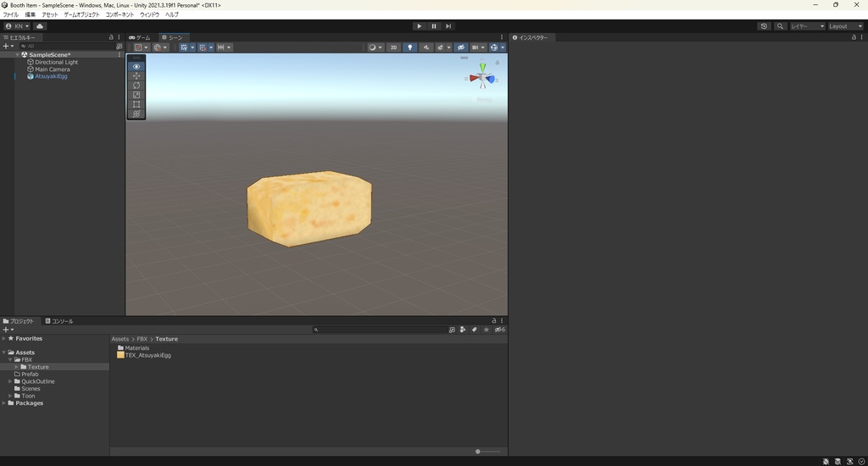Open SampleScene row options menu
This screenshot has height=466, width=868.
[x=119, y=55]
